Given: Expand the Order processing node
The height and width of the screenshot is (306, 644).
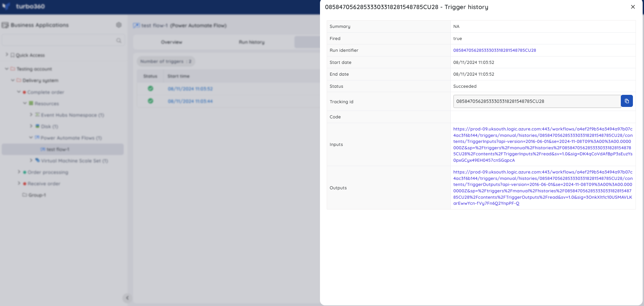Looking at the screenshot, I should (x=19, y=171).
